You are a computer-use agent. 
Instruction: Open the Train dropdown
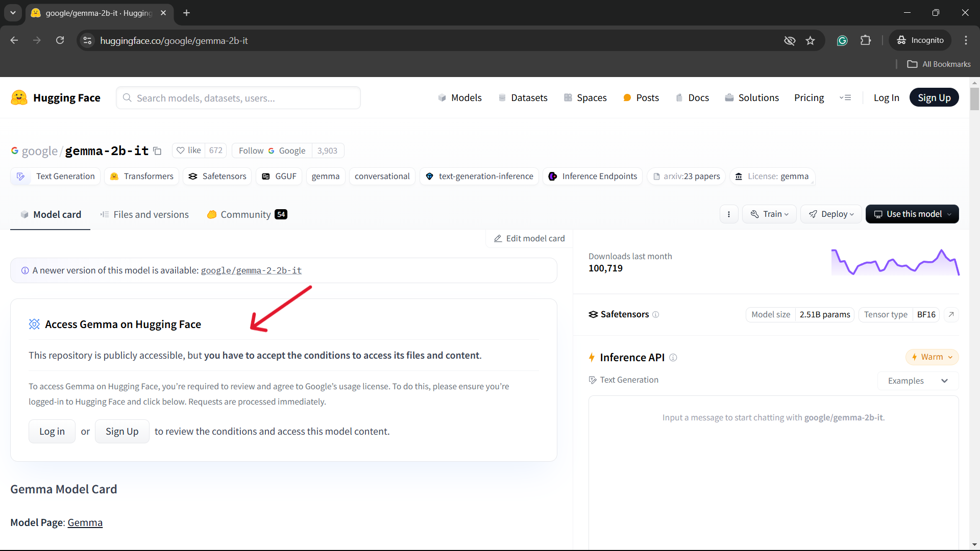tap(769, 214)
